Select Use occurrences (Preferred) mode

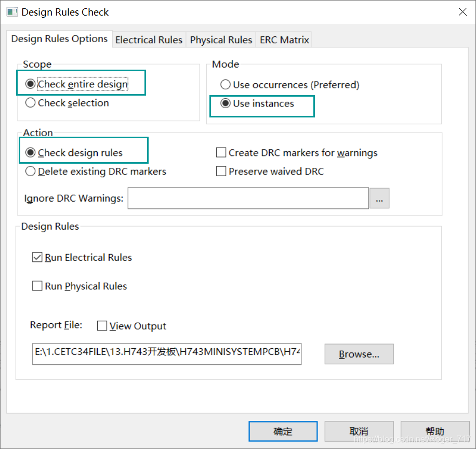click(226, 85)
